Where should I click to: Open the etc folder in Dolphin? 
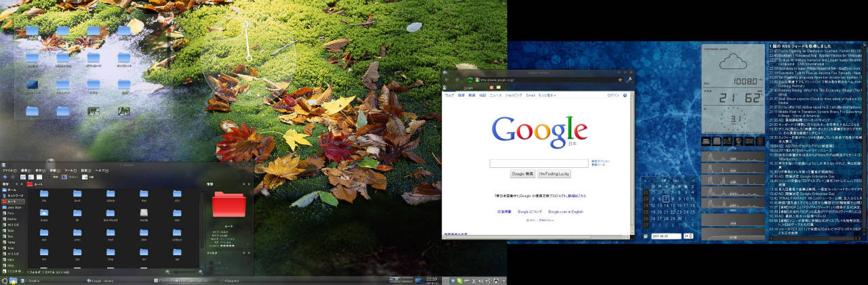point(177,196)
